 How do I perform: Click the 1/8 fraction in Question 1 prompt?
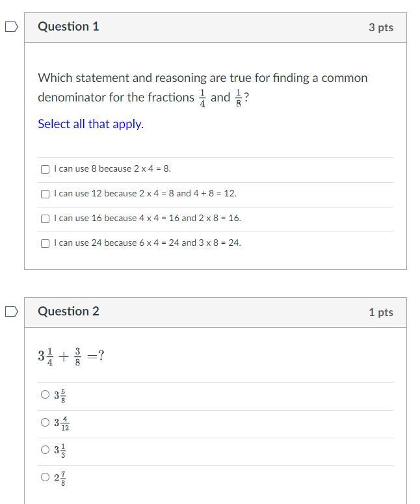pos(239,98)
